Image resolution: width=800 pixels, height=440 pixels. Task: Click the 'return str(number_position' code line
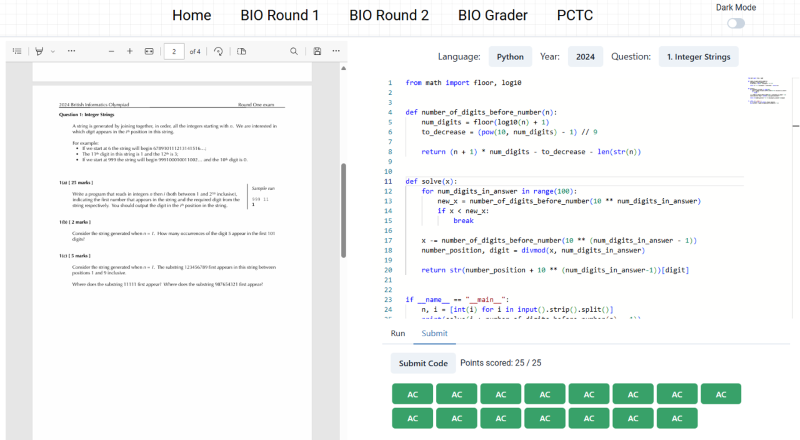click(x=555, y=270)
